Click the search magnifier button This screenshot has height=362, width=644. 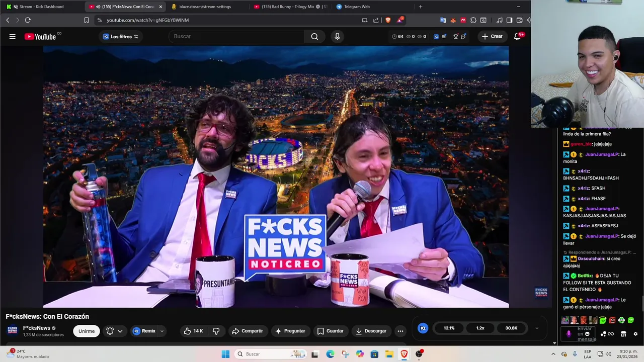click(x=314, y=36)
